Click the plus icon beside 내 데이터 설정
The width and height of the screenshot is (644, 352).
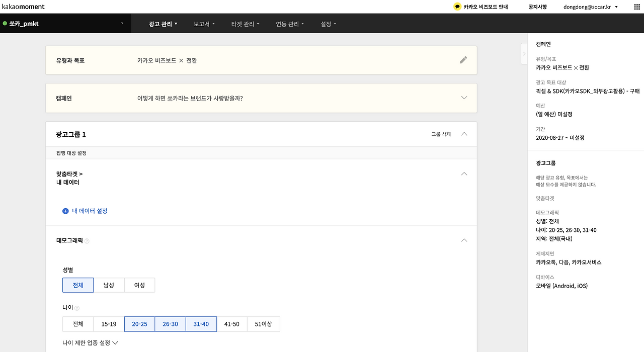pos(65,211)
